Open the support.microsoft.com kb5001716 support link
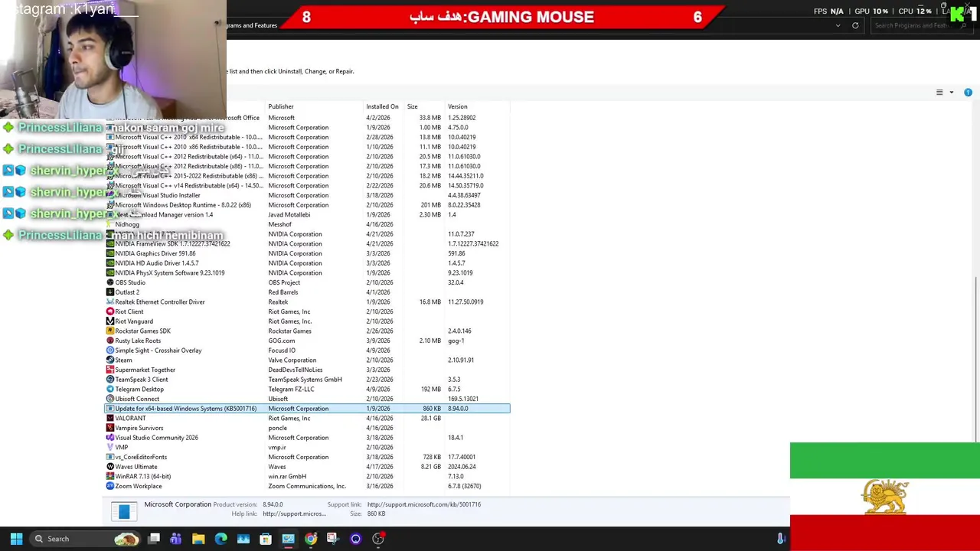 [x=424, y=504]
